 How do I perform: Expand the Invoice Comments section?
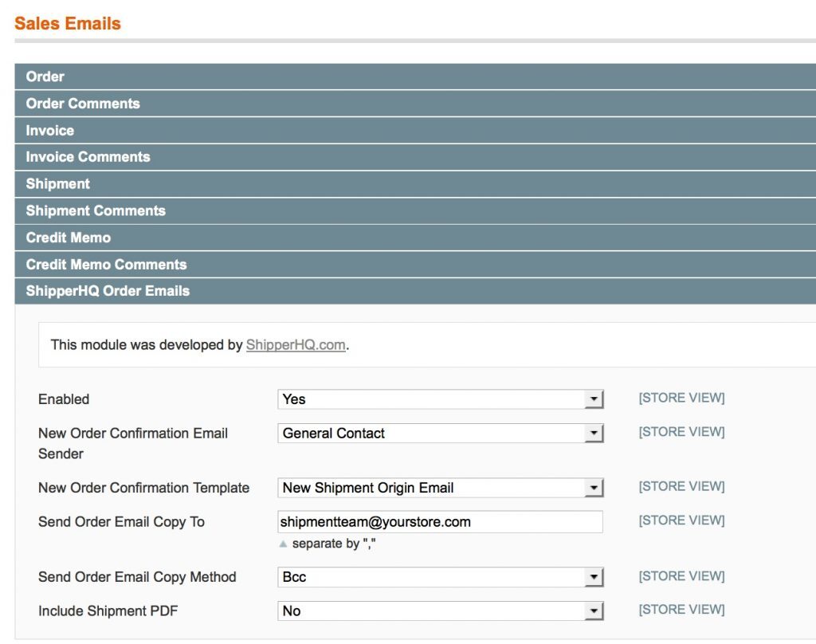pos(88,157)
